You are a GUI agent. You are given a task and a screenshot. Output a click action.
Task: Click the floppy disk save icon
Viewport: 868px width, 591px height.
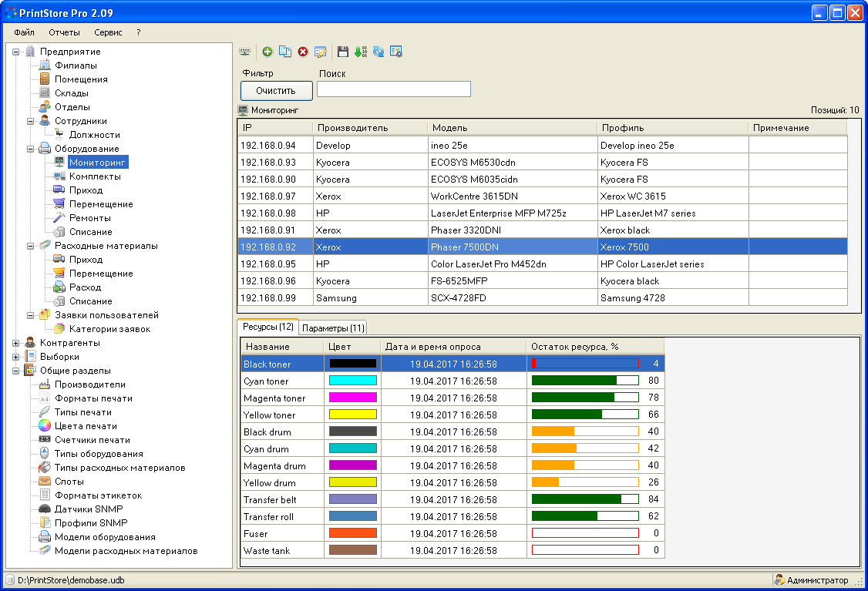(x=343, y=52)
